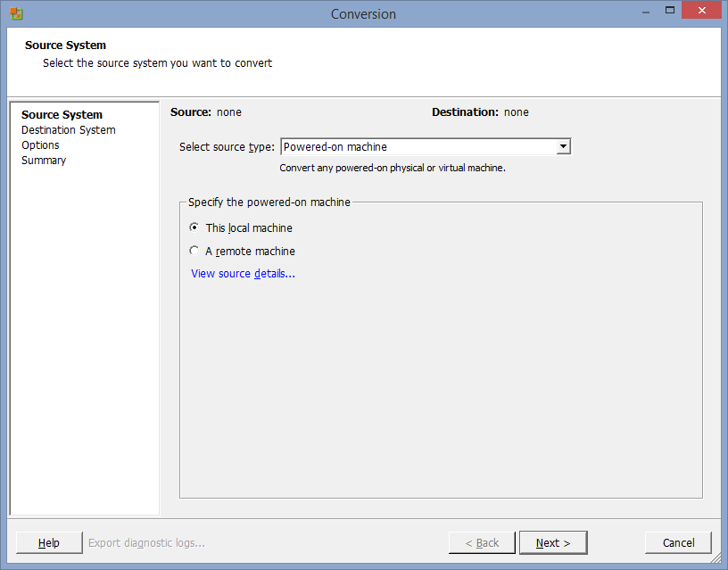728x570 pixels.
Task: Proceed with the 'Next >' button
Action: click(x=553, y=542)
